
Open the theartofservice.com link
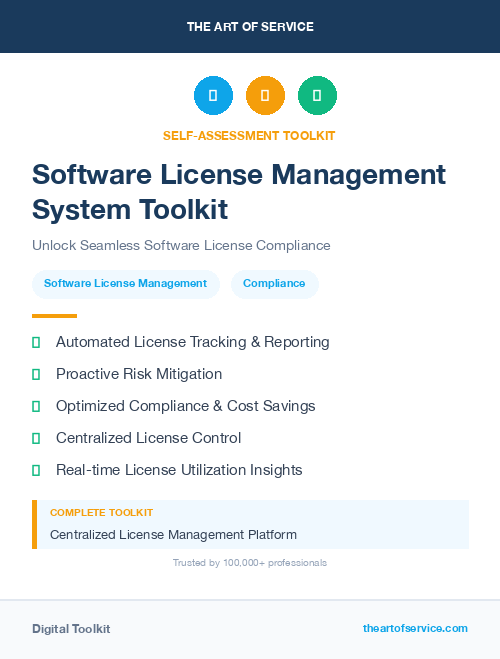pyautogui.click(x=415, y=628)
